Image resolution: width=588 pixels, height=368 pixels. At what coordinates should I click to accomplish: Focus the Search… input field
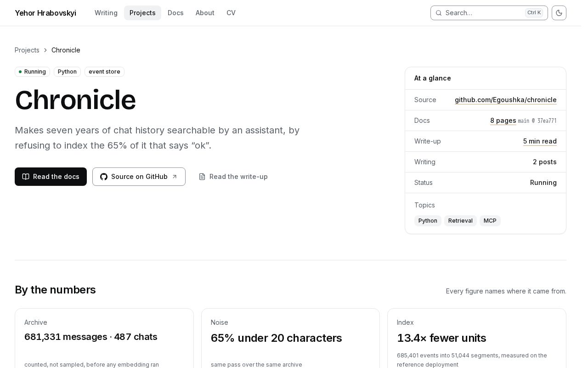489,13
